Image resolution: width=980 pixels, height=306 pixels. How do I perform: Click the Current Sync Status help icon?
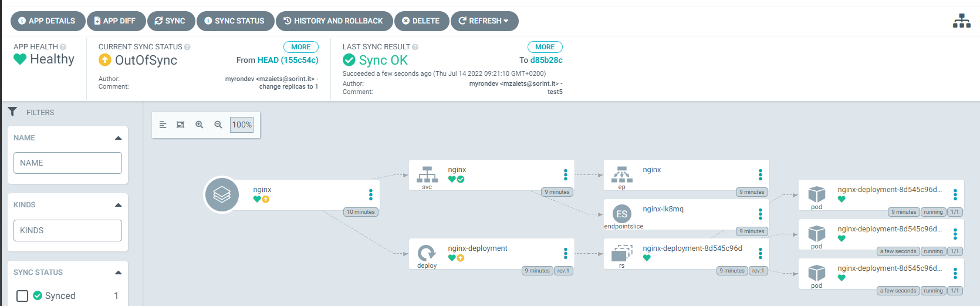[187, 47]
